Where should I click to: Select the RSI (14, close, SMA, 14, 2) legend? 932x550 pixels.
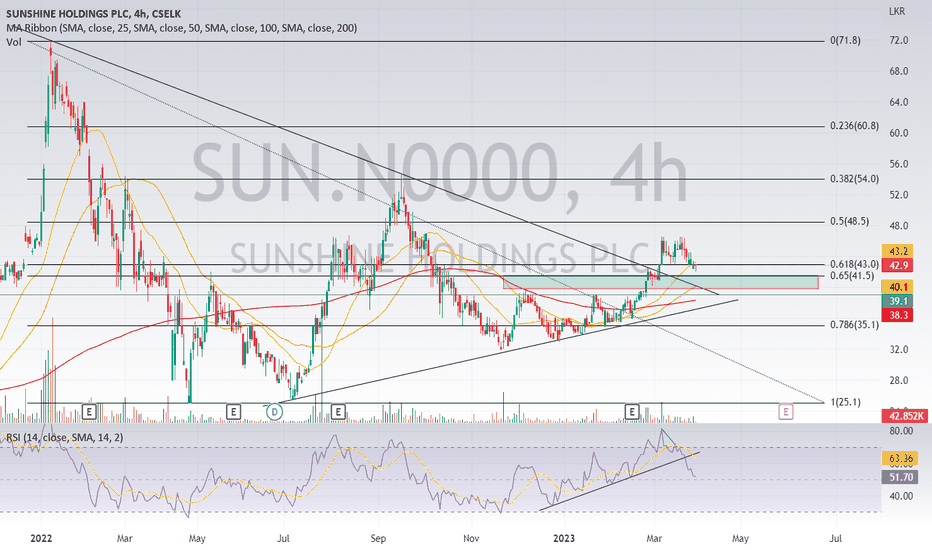coord(65,438)
